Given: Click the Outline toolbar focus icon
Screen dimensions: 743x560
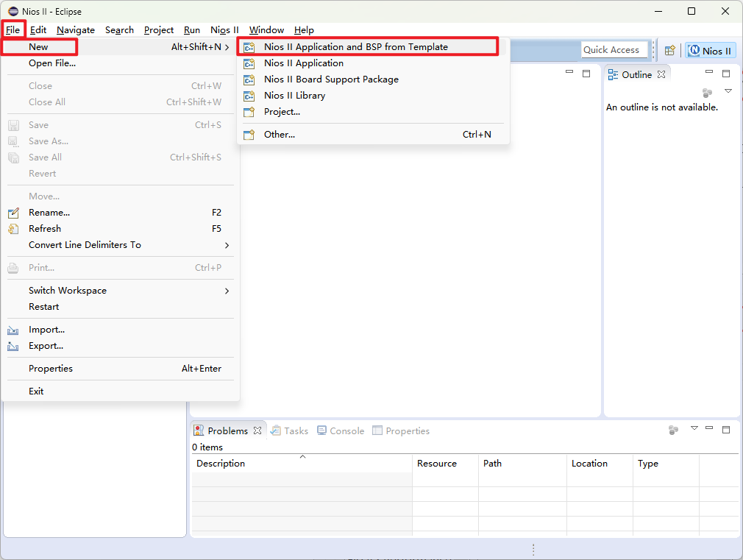Looking at the screenshot, I should [707, 93].
